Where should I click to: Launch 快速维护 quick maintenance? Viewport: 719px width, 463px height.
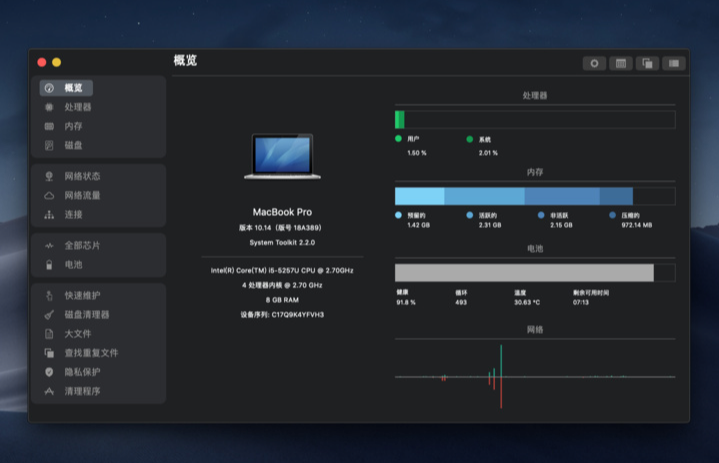point(82,295)
